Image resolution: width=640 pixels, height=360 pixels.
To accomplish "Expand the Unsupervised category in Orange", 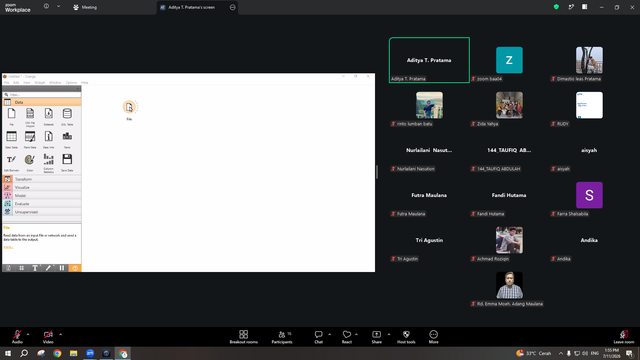I will (x=42, y=212).
